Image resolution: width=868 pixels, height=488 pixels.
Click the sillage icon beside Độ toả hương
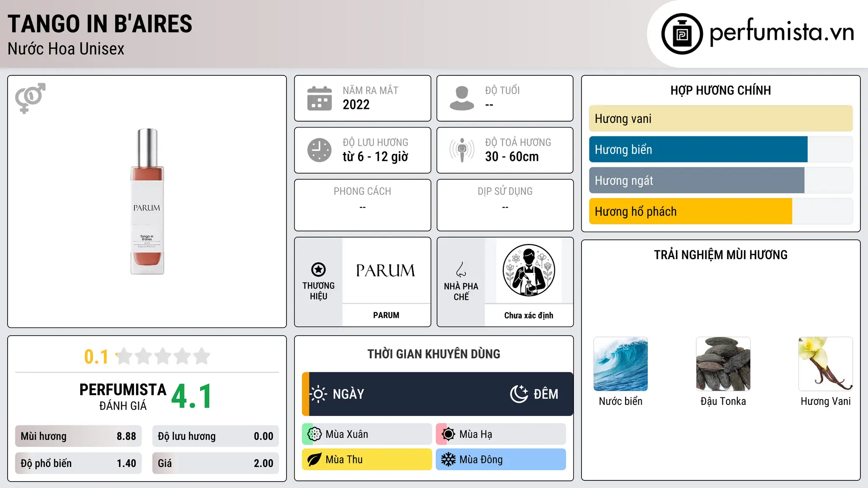[462, 150]
